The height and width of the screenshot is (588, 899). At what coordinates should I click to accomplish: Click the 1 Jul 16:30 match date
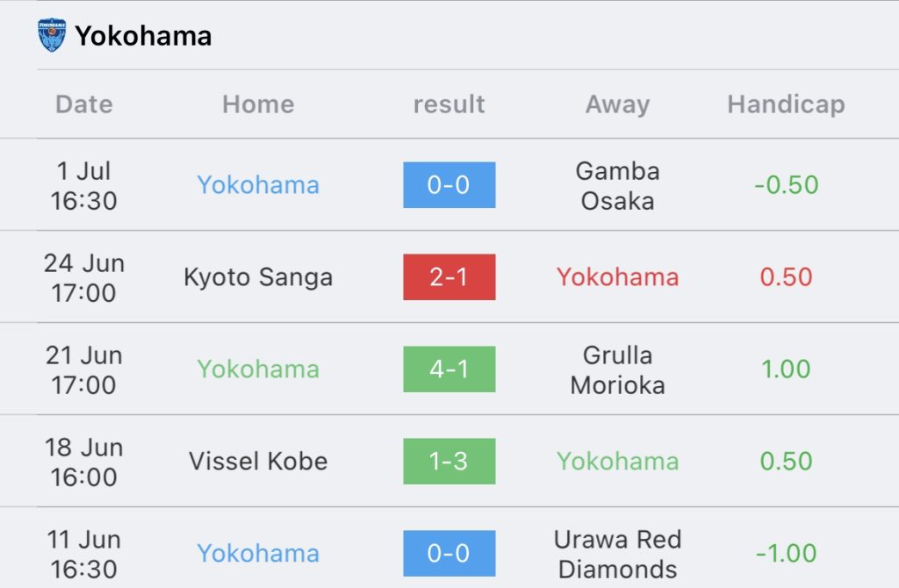click(x=83, y=186)
